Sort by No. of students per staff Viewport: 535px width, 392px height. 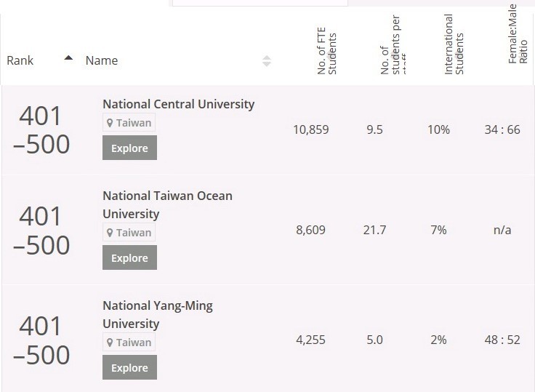tap(393, 45)
